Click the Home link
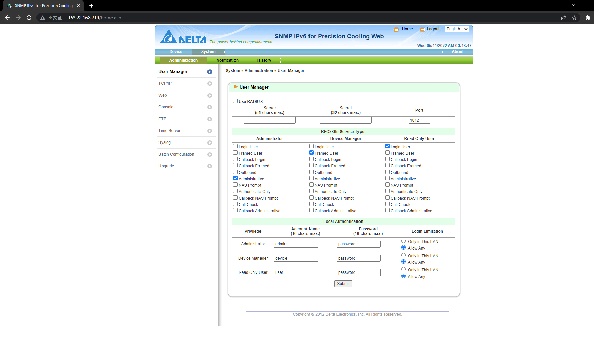The height and width of the screenshot is (364, 594). (x=407, y=29)
